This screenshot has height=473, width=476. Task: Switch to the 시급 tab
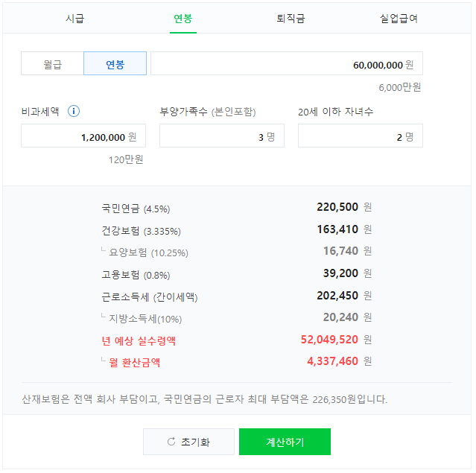pos(74,19)
